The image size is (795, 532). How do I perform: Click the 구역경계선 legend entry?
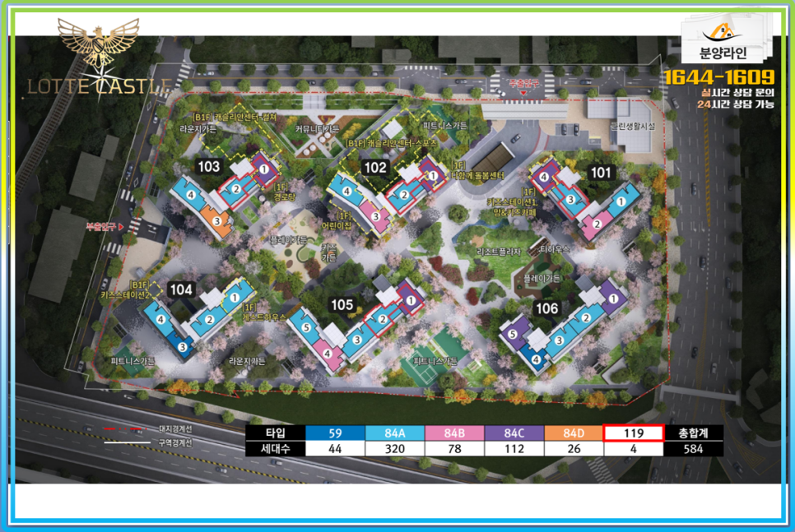coord(147,443)
